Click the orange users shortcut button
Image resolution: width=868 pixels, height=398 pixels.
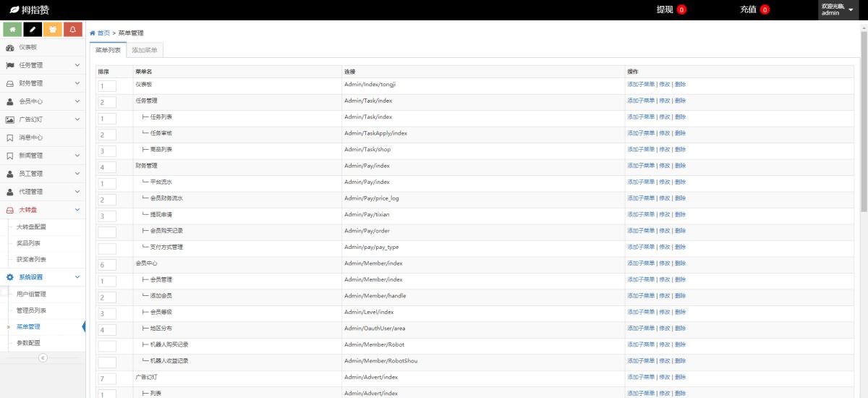pyautogui.click(x=52, y=29)
